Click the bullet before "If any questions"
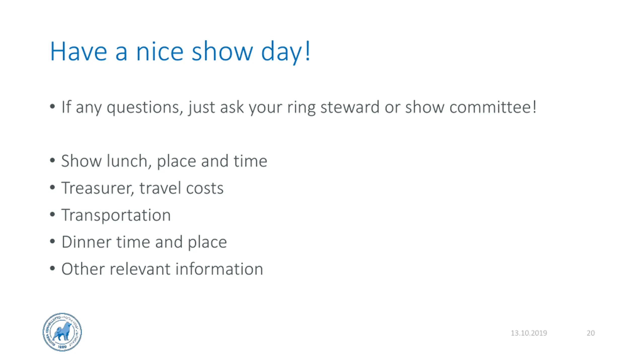 52,107
